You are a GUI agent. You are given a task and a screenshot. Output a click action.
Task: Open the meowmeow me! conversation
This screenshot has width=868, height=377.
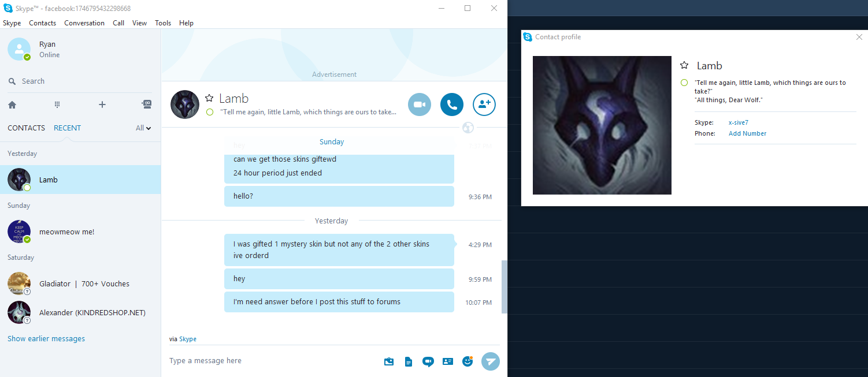pos(80,232)
